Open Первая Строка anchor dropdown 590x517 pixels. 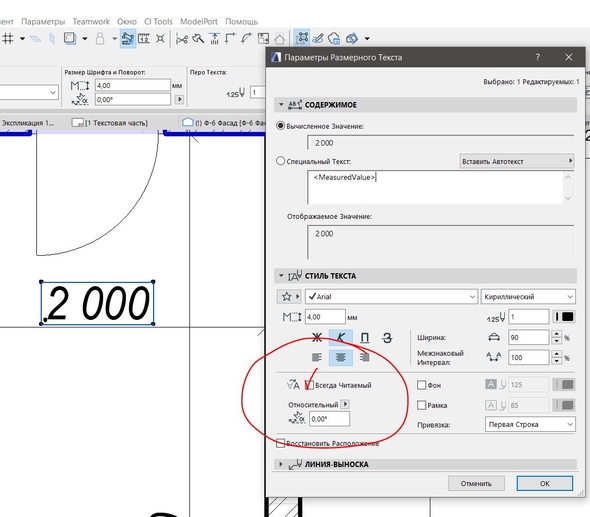530,424
